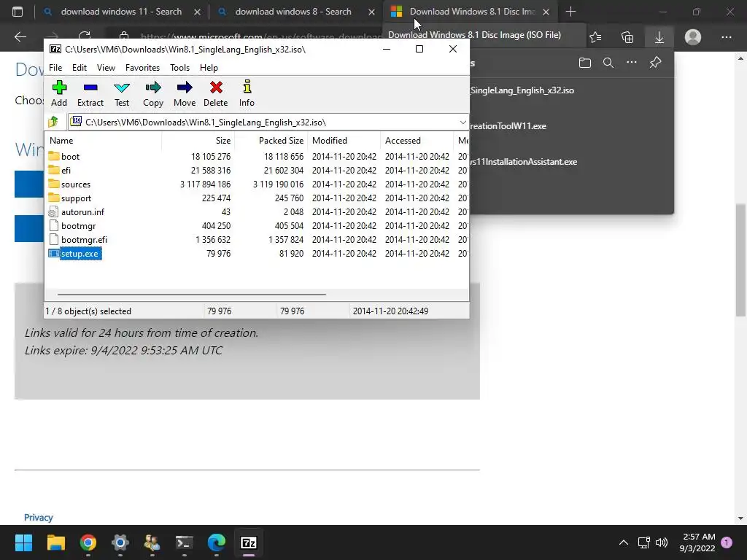Click the Move toolbar icon
This screenshot has height=560, width=747.
(185, 93)
